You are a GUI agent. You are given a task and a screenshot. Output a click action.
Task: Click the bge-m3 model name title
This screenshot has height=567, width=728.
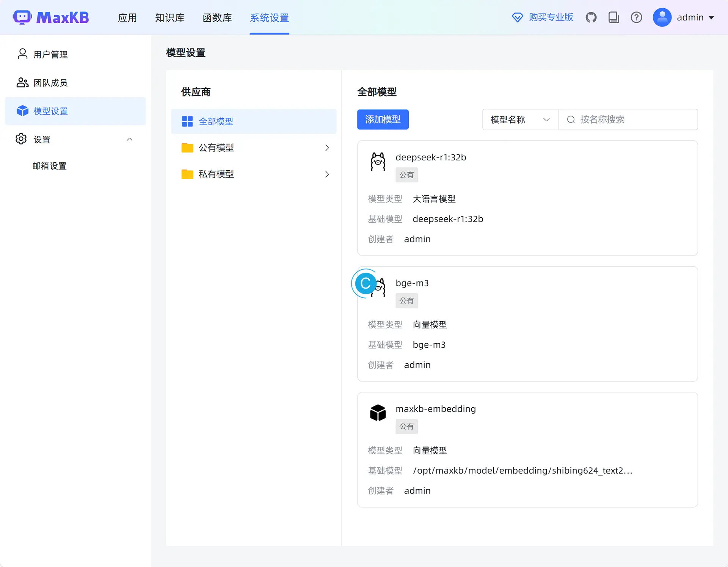click(412, 283)
